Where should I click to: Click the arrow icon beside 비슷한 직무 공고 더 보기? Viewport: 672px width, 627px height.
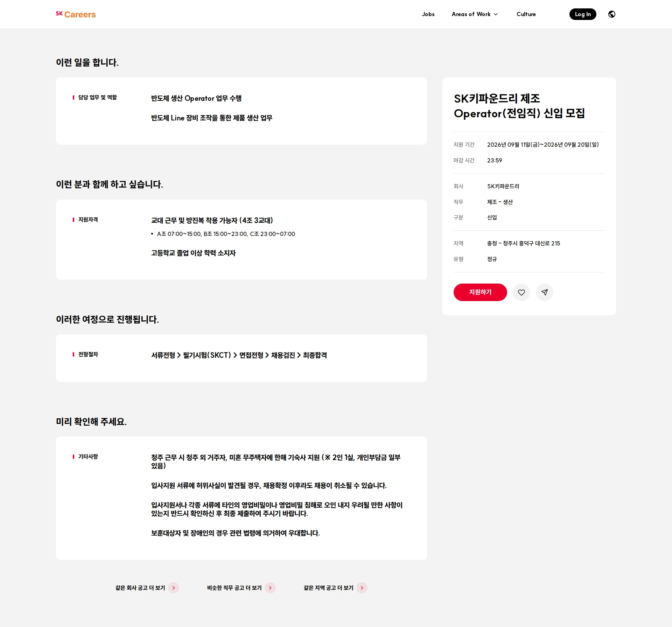coord(270,588)
